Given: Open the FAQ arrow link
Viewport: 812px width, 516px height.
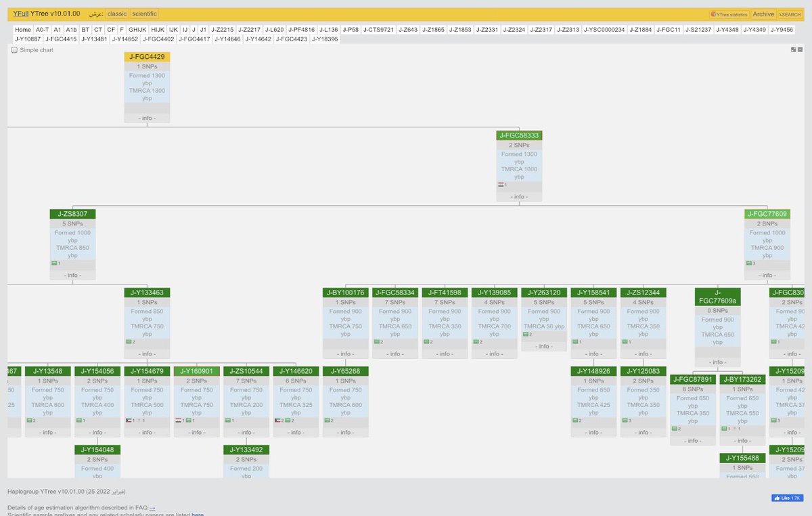Looking at the screenshot, I should [x=152, y=507].
